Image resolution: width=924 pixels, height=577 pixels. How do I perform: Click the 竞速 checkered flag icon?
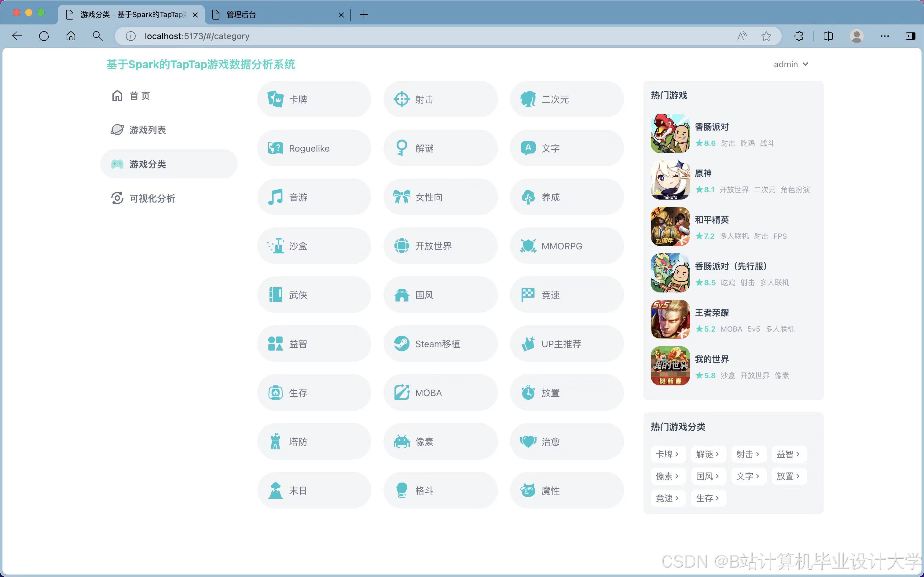tap(528, 295)
